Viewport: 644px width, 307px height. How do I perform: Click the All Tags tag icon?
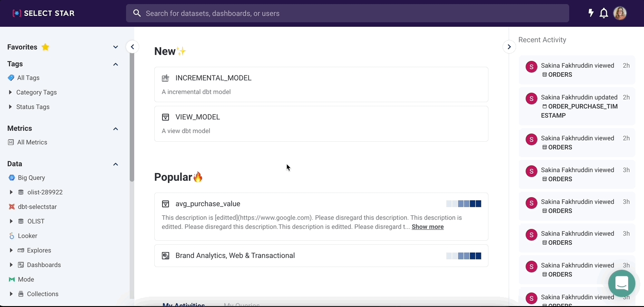point(11,78)
